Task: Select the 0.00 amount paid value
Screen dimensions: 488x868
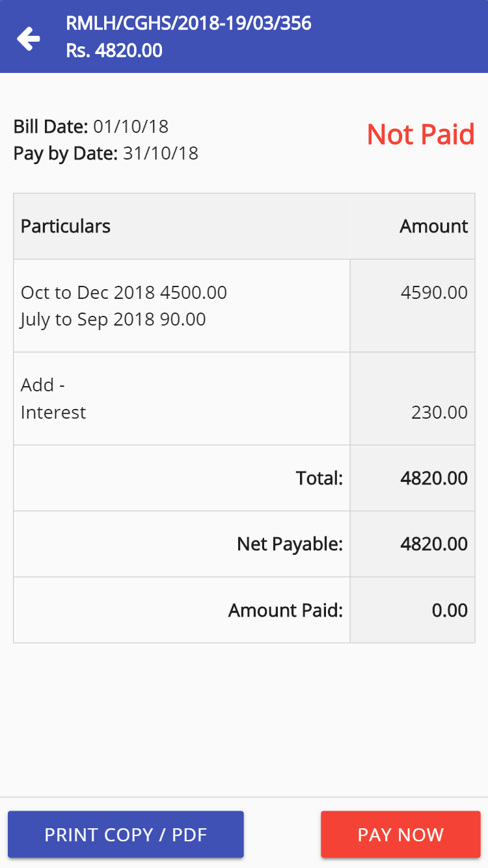Action: [x=450, y=610]
